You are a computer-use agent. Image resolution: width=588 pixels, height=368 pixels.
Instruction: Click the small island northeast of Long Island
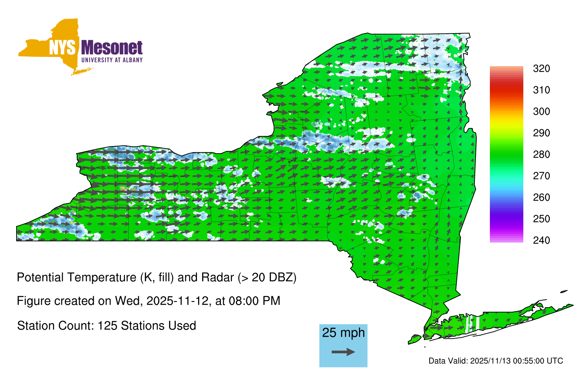pos(563,292)
